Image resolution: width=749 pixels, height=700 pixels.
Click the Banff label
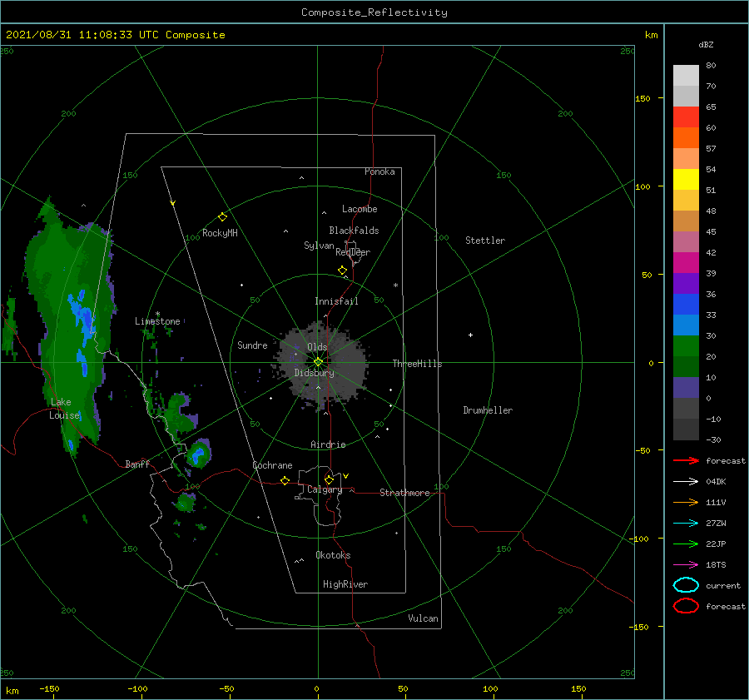point(137,464)
